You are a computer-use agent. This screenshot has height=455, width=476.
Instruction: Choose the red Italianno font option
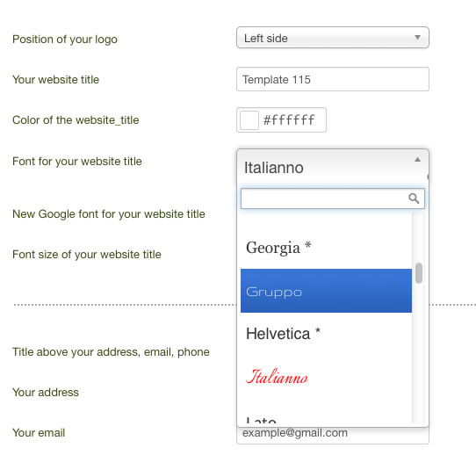[326, 377]
